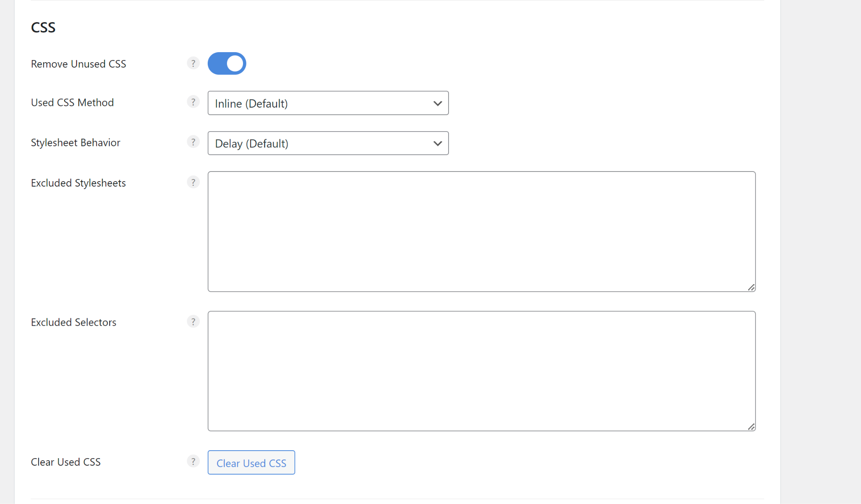Open the Stylesheet Behavior help tooltip
Image resolution: width=861 pixels, height=504 pixels.
point(193,142)
